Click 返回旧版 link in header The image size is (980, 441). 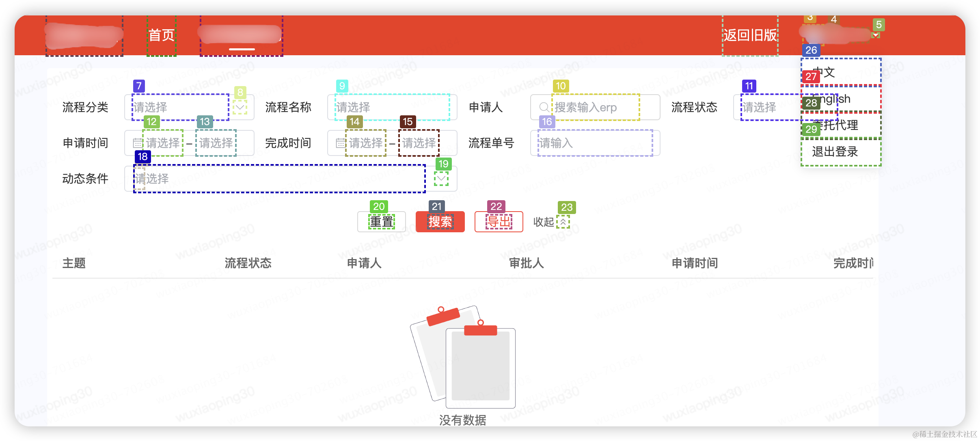click(x=750, y=35)
